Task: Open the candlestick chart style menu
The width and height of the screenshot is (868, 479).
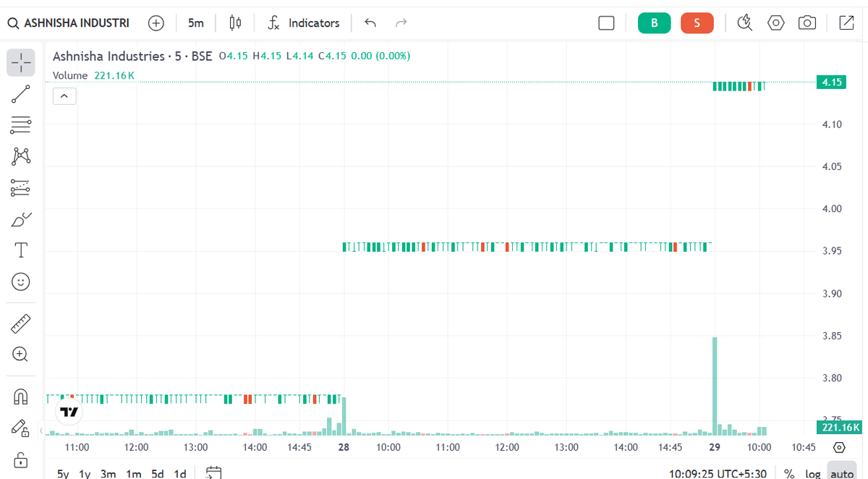Action: point(235,23)
